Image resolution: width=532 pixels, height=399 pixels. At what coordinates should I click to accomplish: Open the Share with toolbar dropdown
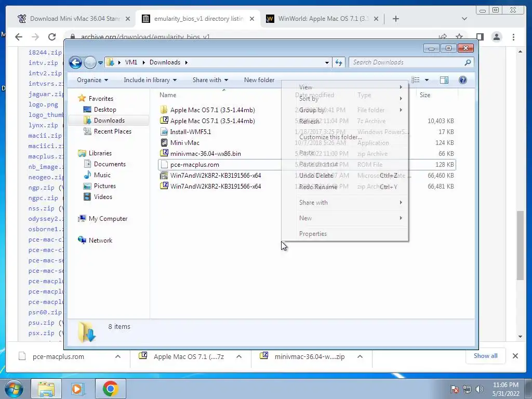pos(210,80)
